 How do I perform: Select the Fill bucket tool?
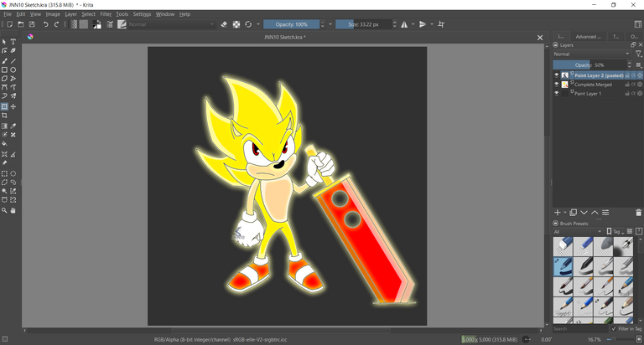click(4, 143)
